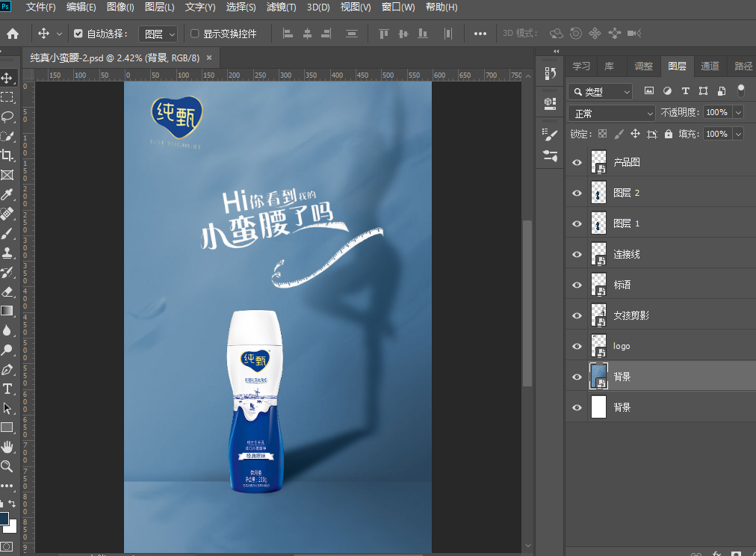The width and height of the screenshot is (756, 556).
Task: Click the foreground color swatch
Action: coord(4,519)
